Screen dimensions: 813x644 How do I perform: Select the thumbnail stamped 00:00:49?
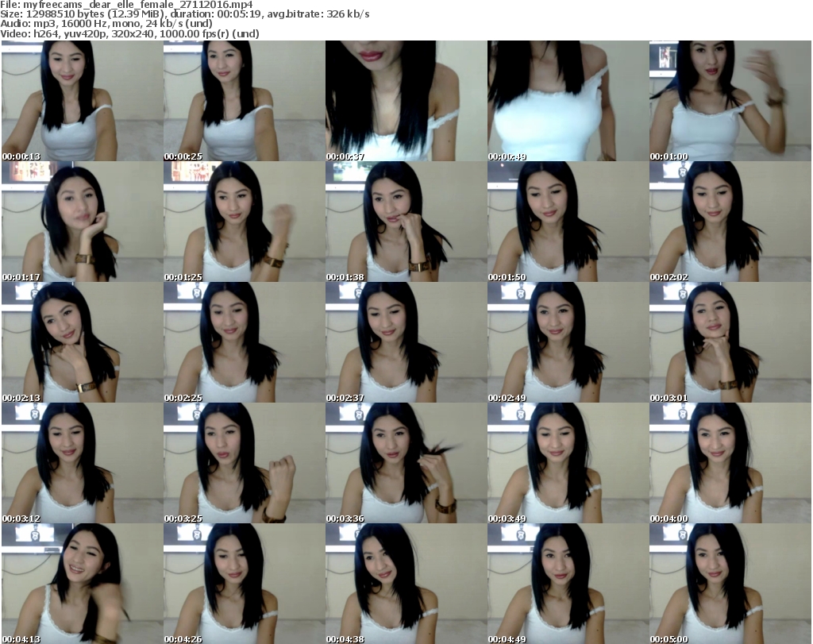568,101
